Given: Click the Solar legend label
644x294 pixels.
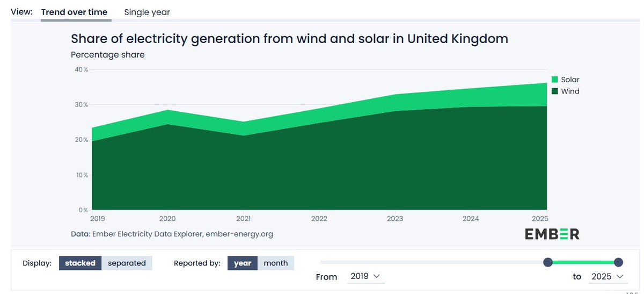Looking at the screenshot, I should 570,80.
